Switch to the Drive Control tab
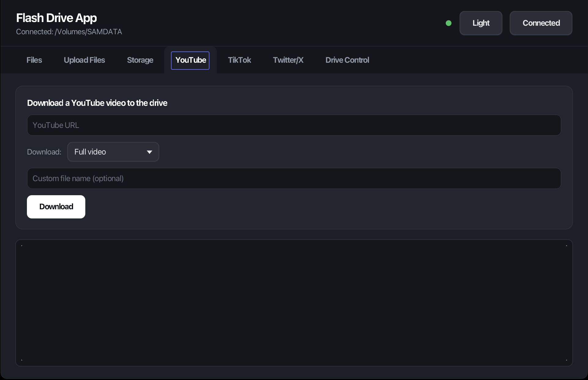 tap(347, 60)
